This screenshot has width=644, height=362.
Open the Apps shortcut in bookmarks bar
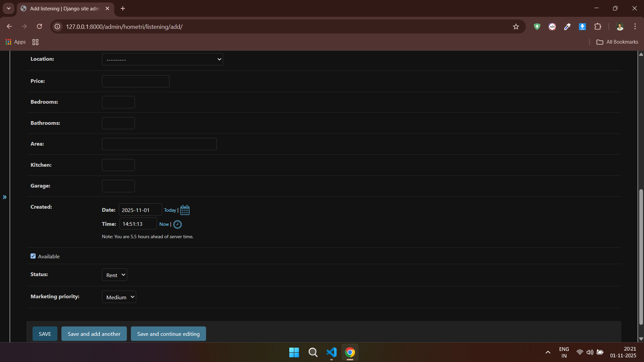click(16, 42)
